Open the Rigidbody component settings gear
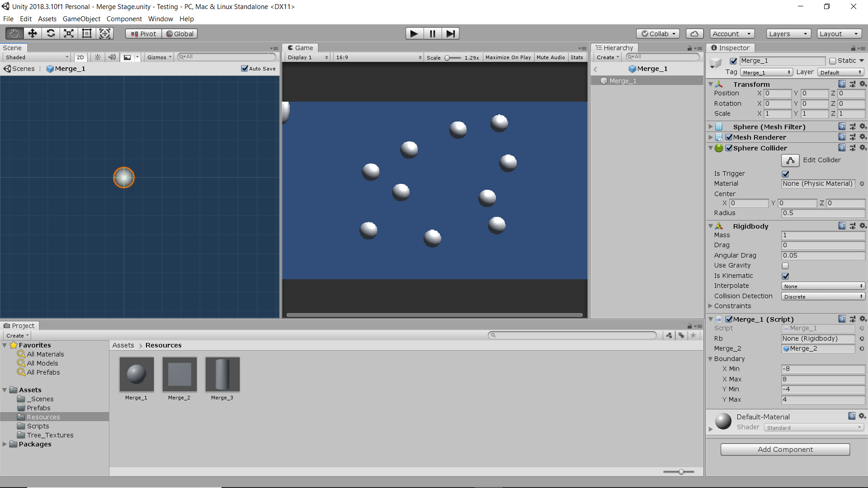The height and width of the screenshot is (488, 868). (863, 226)
